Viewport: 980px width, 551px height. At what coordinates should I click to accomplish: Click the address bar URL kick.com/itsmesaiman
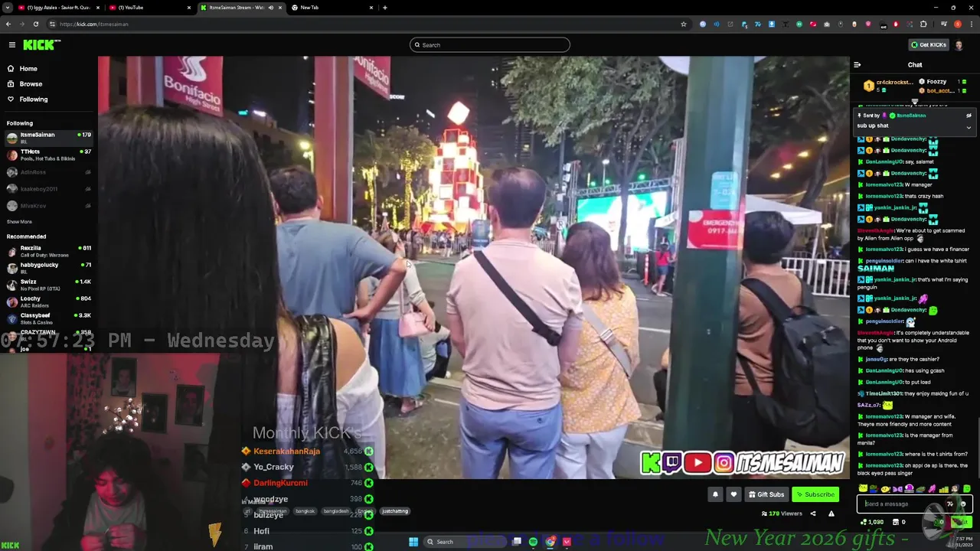[94, 24]
